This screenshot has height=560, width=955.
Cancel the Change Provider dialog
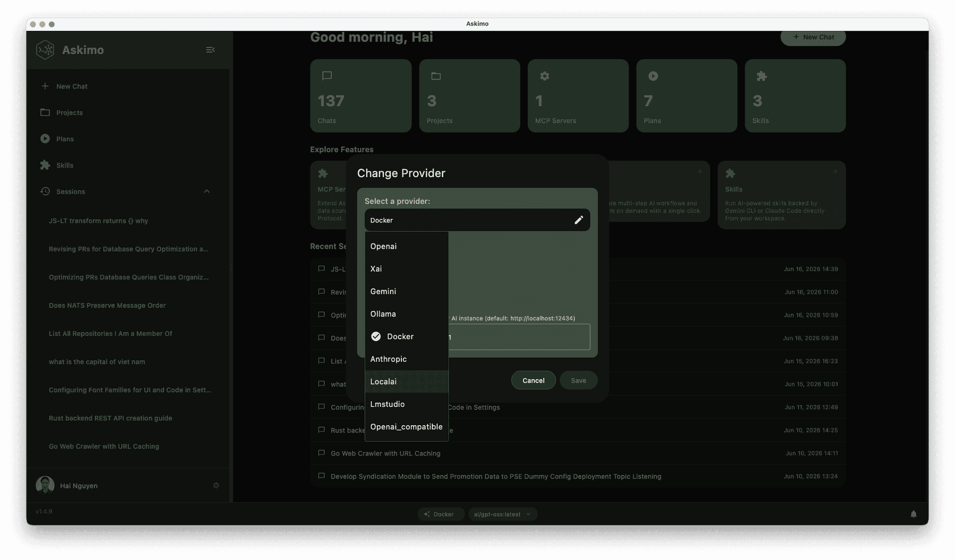[x=533, y=380]
